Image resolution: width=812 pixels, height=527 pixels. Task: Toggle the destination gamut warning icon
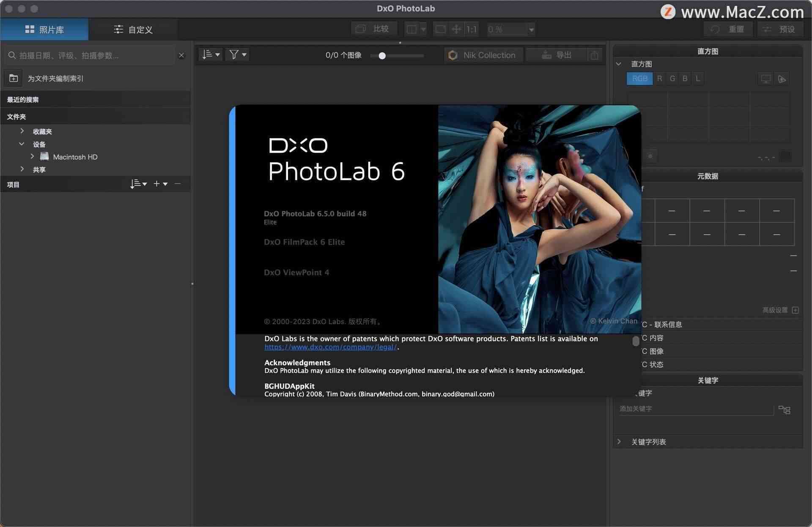pos(782,79)
